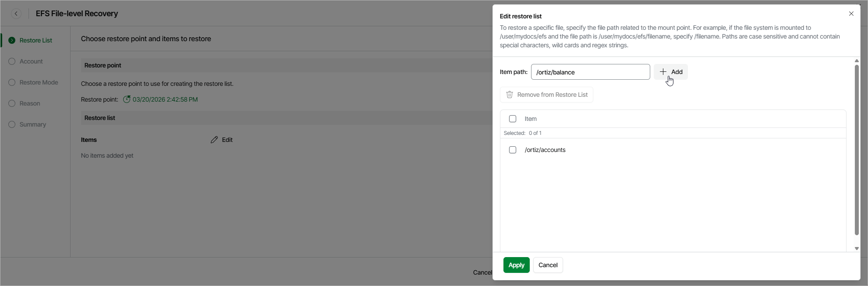
Task: Focus the Item path text field
Action: [x=590, y=72]
